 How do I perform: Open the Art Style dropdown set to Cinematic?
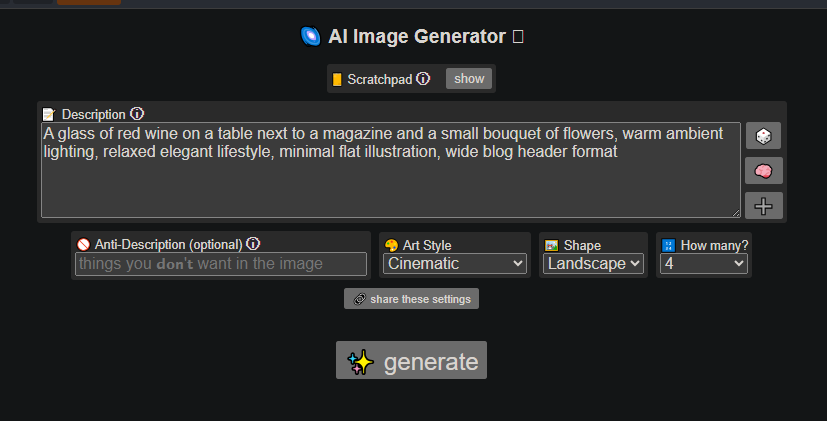click(x=455, y=264)
